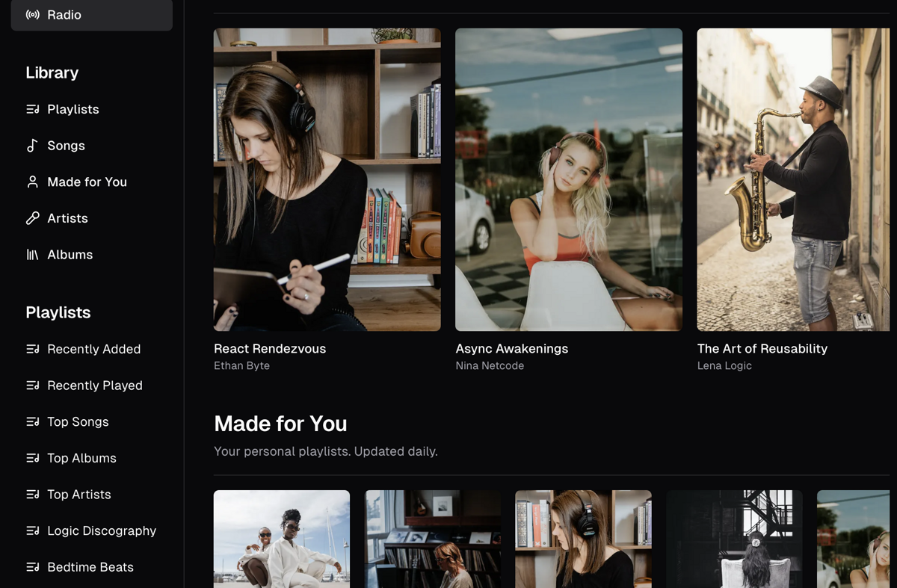The height and width of the screenshot is (588, 897).
Task: Go to Top Songs playlist
Action: point(78,422)
